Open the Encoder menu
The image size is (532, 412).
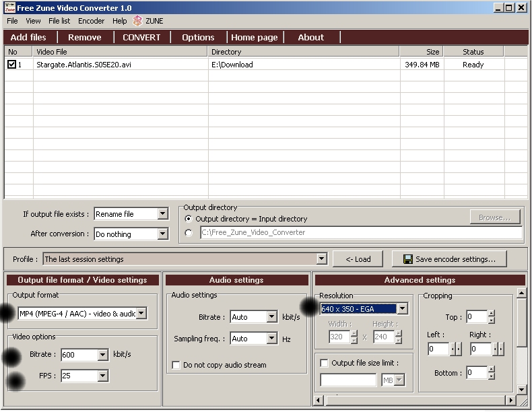coord(92,21)
